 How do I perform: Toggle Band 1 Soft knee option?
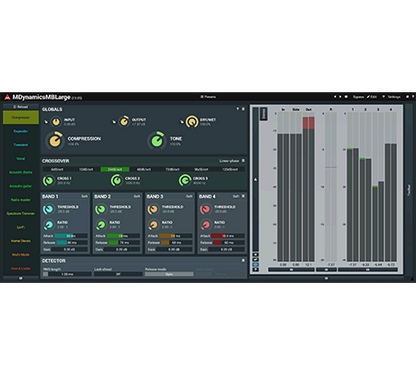coord(84,196)
